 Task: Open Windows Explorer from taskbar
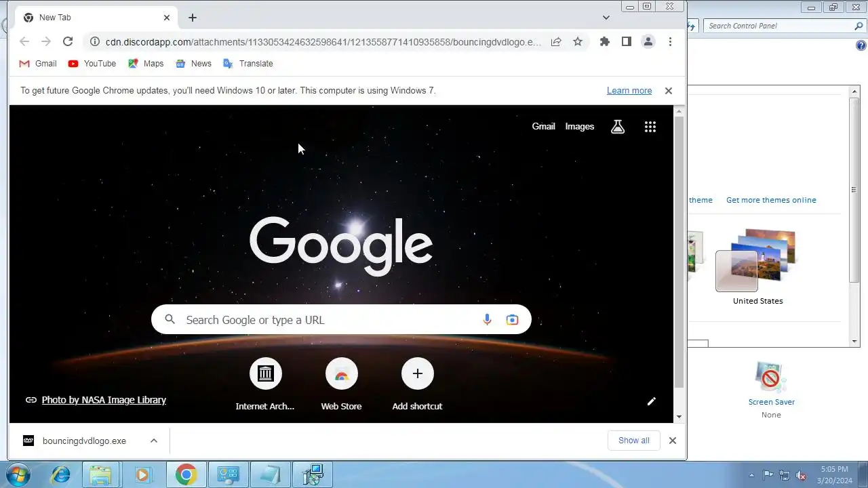point(101,475)
